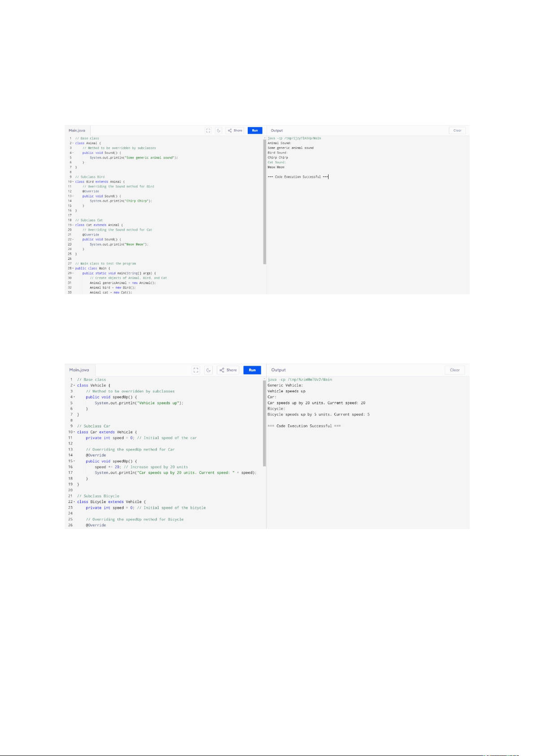Open Main.java tab of the Vehicle editor
This screenshot has height=756, width=535.
point(79,370)
